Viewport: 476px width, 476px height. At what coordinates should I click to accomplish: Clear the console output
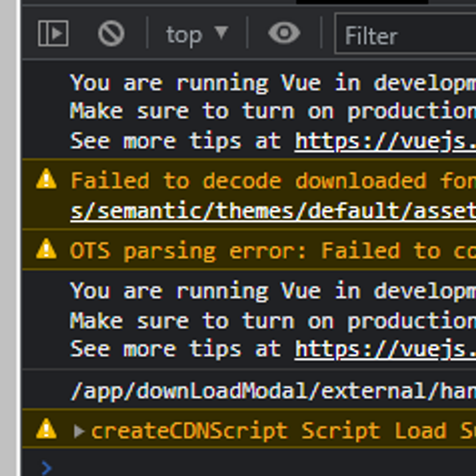tap(111, 33)
